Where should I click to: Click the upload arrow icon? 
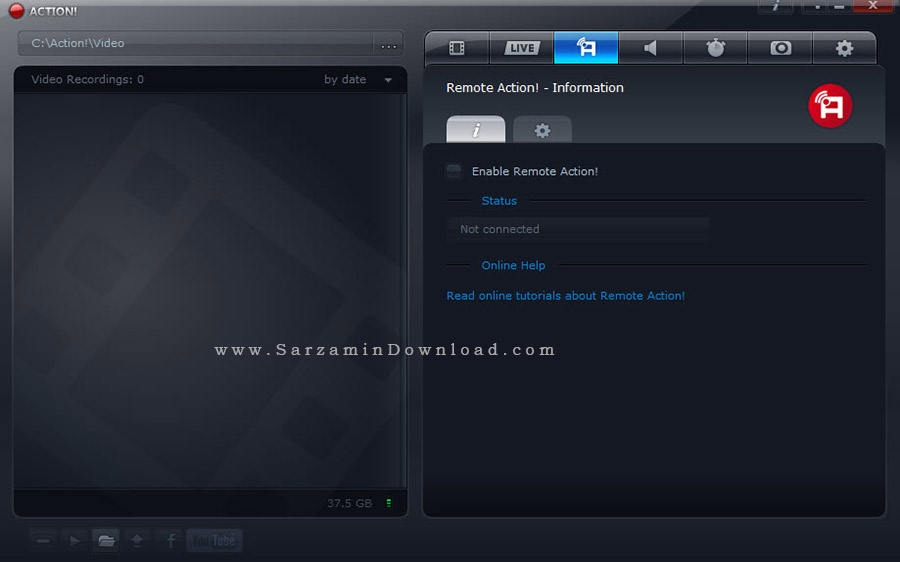click(137, 540)
